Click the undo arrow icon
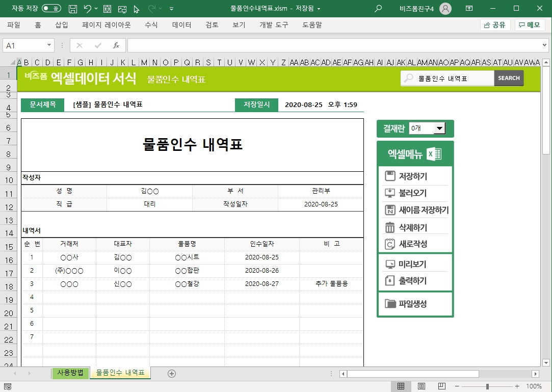 pos(88,9)
